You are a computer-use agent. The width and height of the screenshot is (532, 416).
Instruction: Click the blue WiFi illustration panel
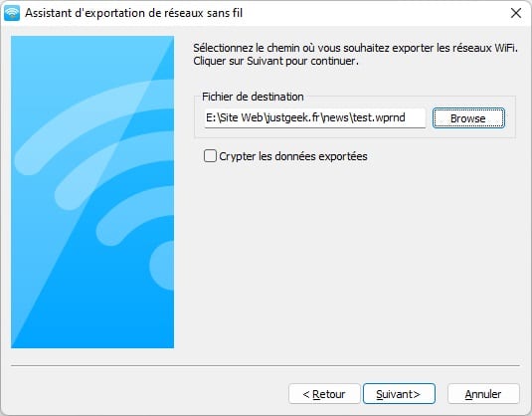click(92, 192)
